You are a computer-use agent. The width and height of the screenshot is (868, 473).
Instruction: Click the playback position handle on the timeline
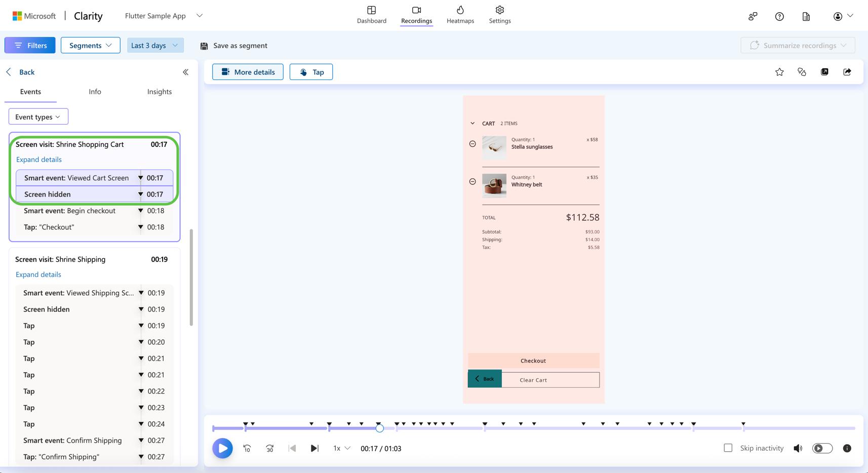click(x=379, y=428)
